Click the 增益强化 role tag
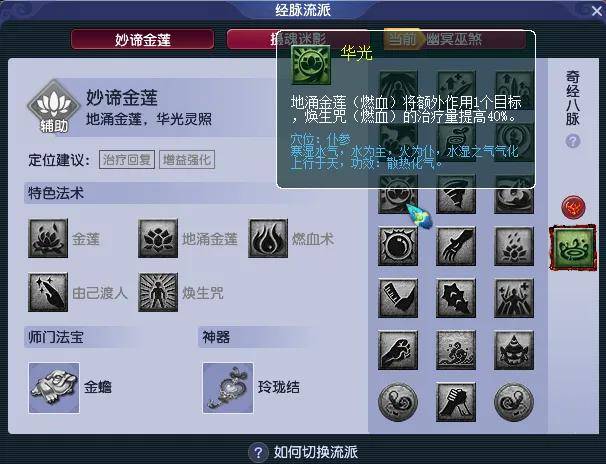Viewport: 606px width, 464px height. coord(187,160)
